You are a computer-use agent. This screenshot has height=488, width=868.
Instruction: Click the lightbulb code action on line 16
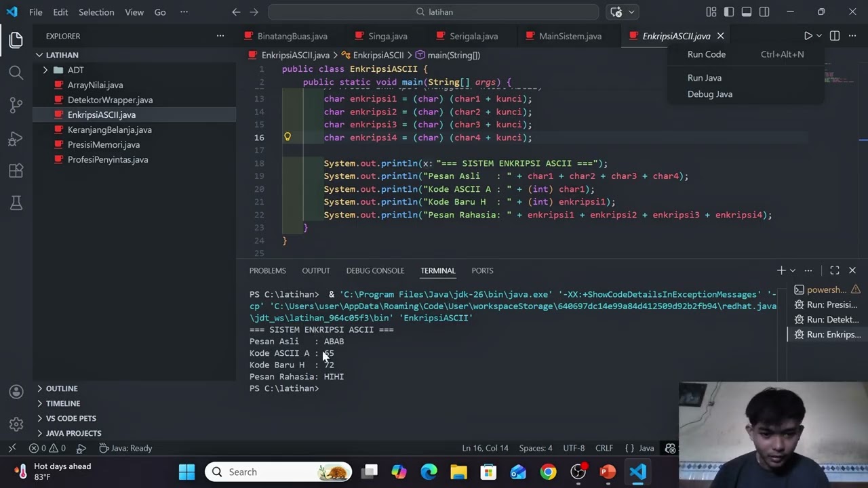288,137
